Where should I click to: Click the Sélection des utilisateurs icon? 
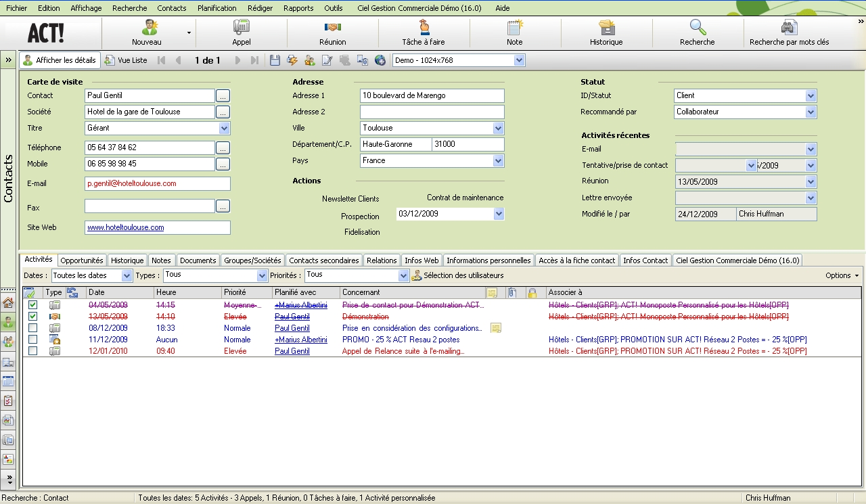tap(417, 275)
